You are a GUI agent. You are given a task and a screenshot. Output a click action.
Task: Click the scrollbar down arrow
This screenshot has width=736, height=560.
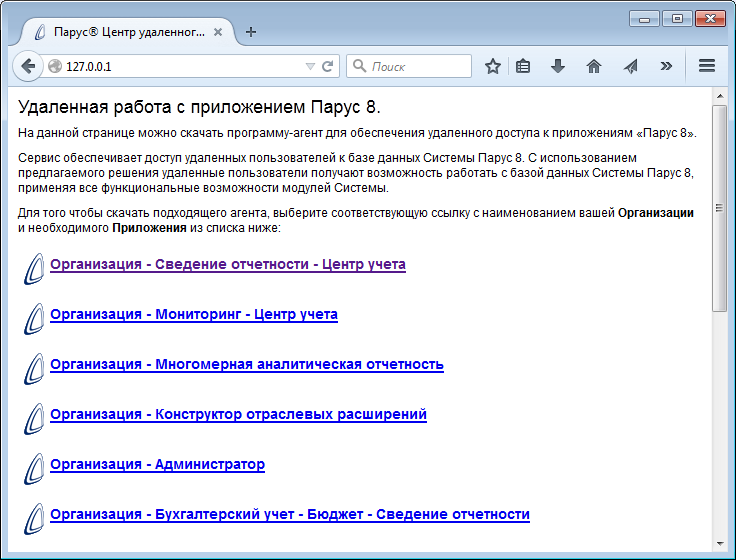tap(720, 544)
